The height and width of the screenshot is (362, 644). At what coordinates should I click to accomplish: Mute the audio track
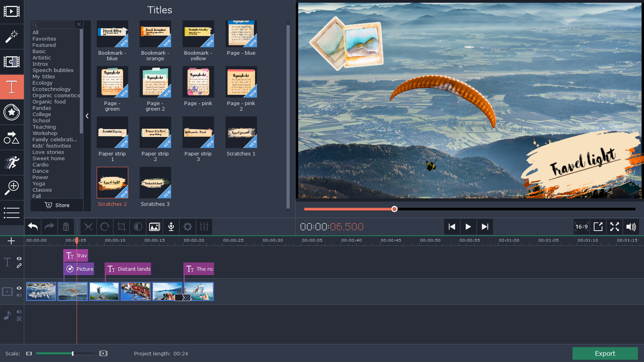point(19,311)
